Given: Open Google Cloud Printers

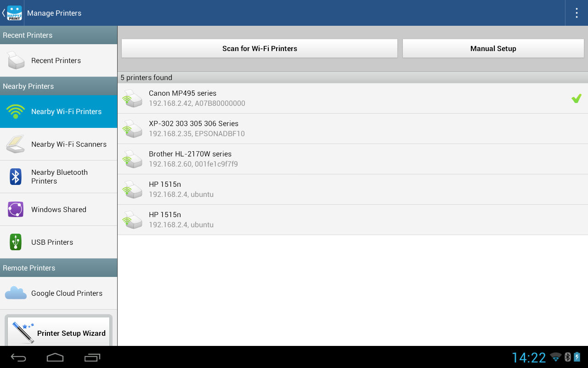Looking at the screenshot, I should coord(59,293).
